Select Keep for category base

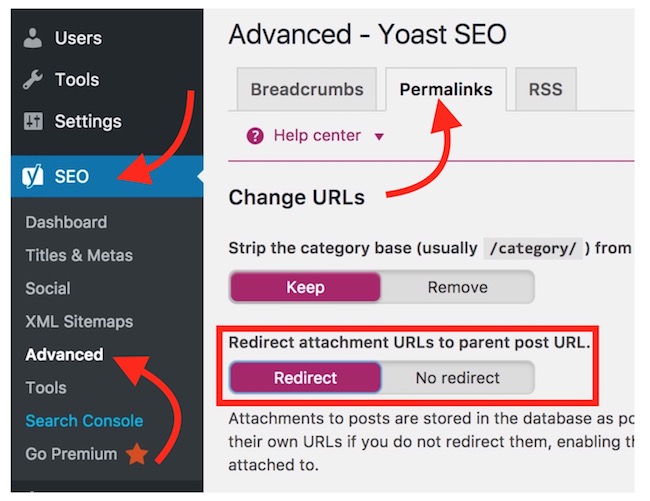coord(305,287)
